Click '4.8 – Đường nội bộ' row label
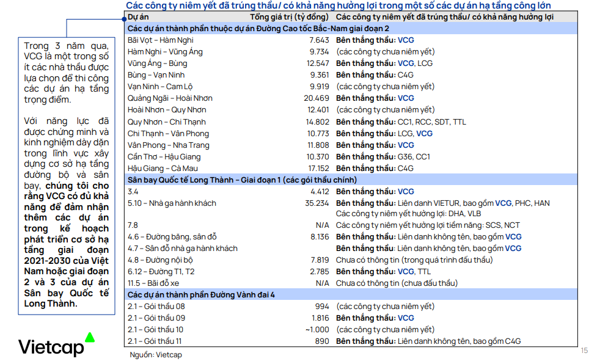Screen dimensions: 608x364 pyautogui.click(x=160, y=261)
